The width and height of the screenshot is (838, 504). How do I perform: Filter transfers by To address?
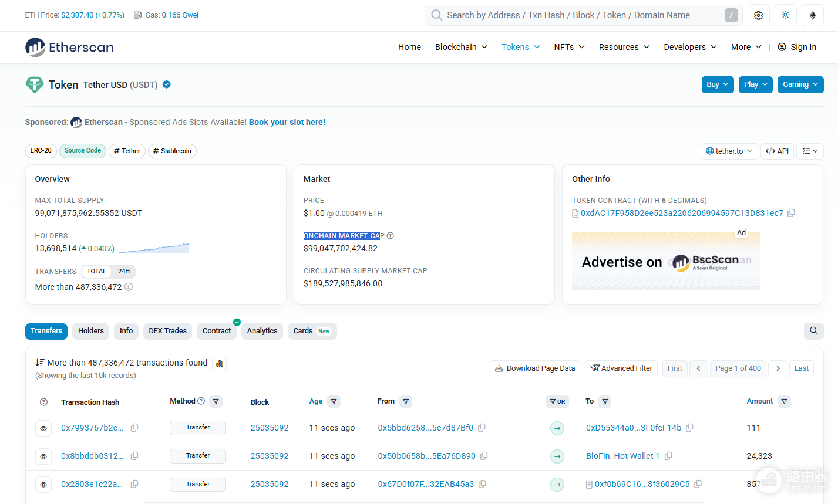[x=605, y=401]
